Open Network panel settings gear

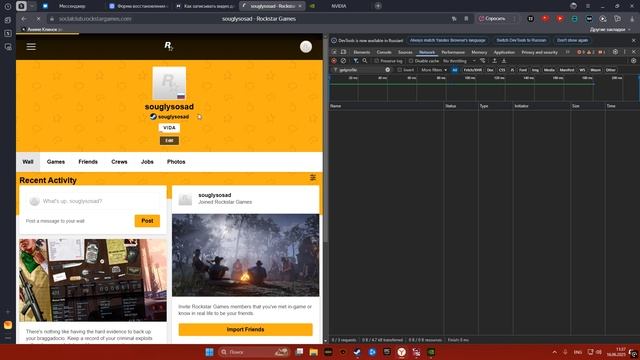633,61
